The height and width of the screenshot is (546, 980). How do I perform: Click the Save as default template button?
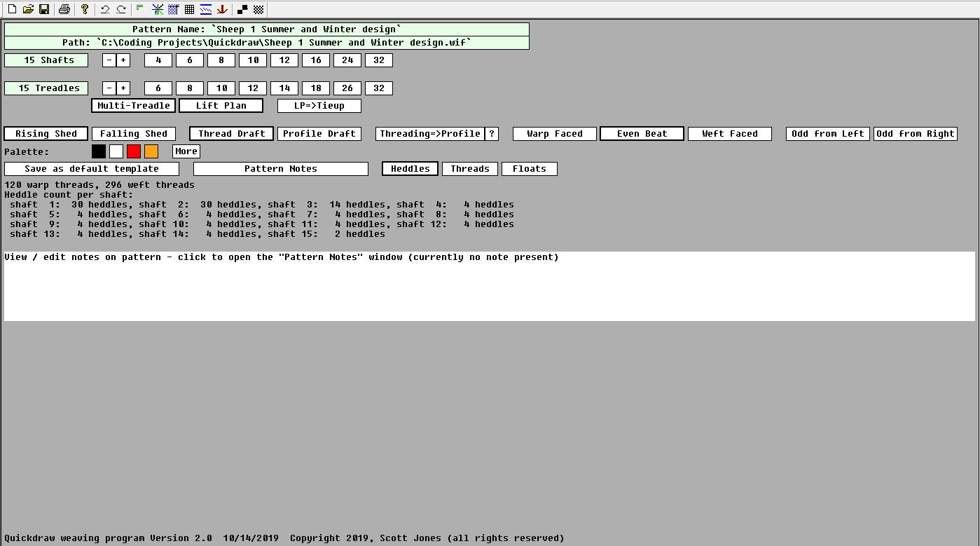[91, 169]
